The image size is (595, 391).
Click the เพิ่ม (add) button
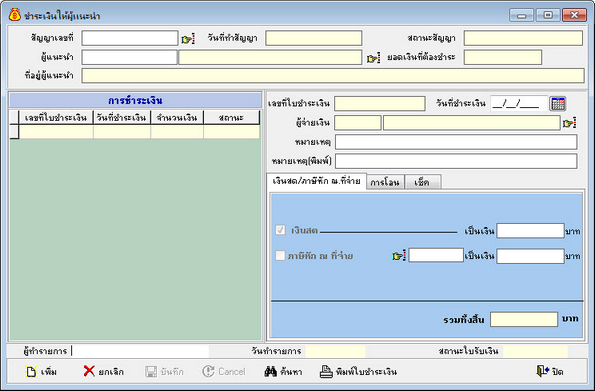pos(41,371)
